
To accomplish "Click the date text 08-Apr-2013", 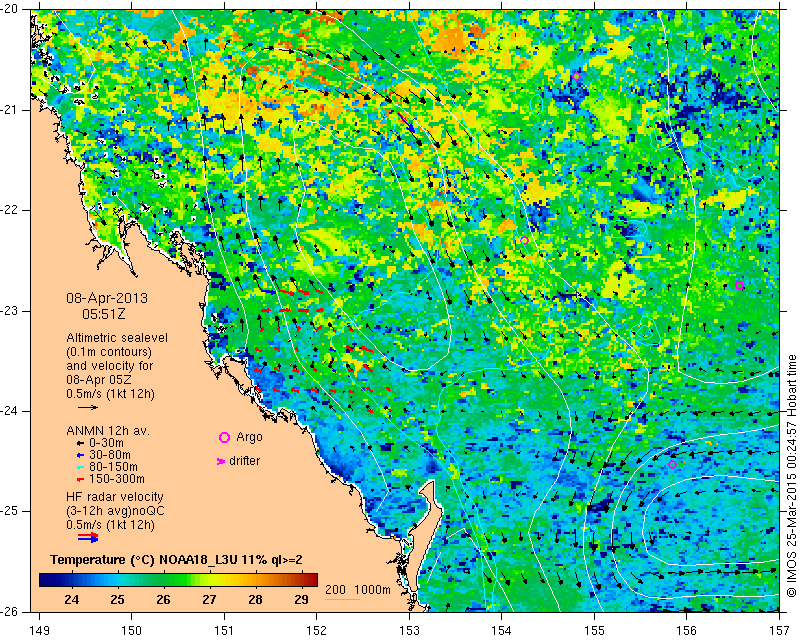I will 107,298.
